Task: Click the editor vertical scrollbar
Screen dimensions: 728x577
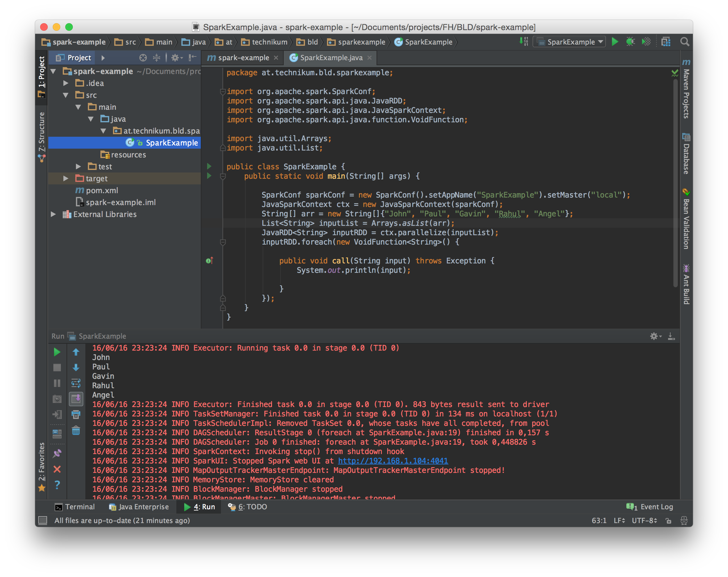Action: (x=675, y=182)
